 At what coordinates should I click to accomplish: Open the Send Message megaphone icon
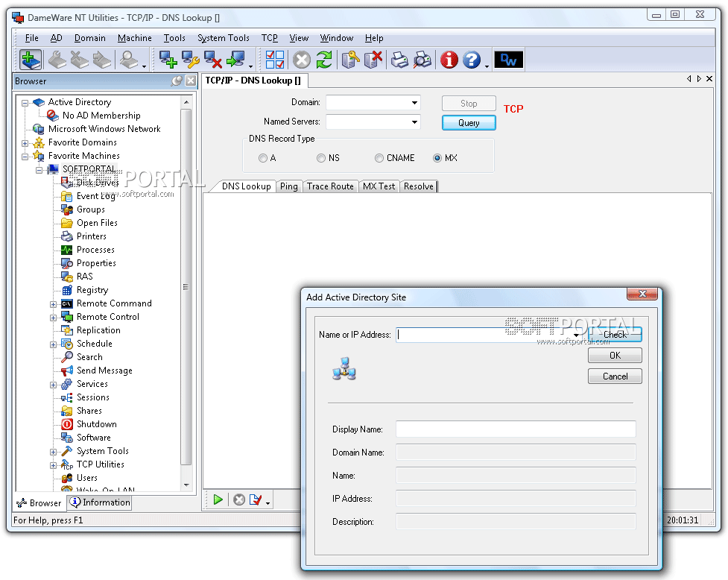[67, 371]
